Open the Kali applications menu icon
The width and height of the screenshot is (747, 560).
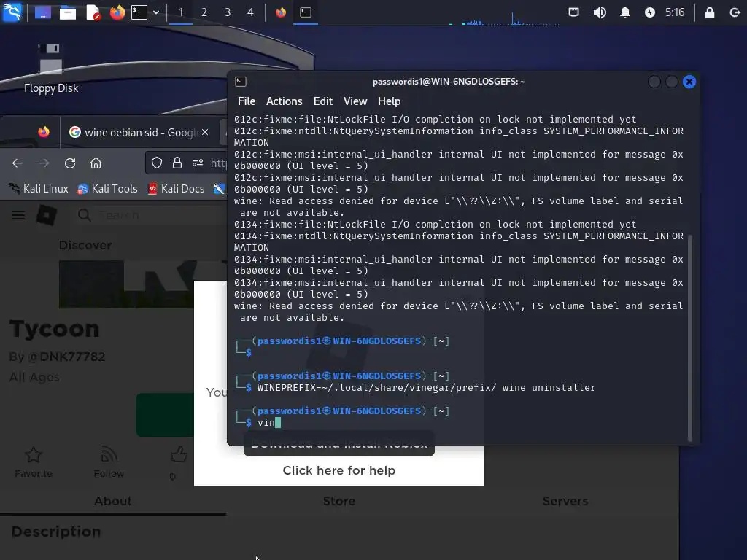(12, 12)
